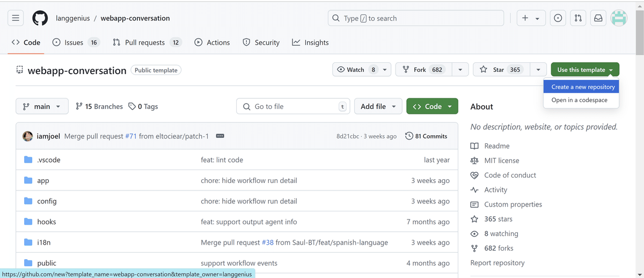Focus the Go to file field
Viewport: 644px width, 278px height.
point(293,106)
